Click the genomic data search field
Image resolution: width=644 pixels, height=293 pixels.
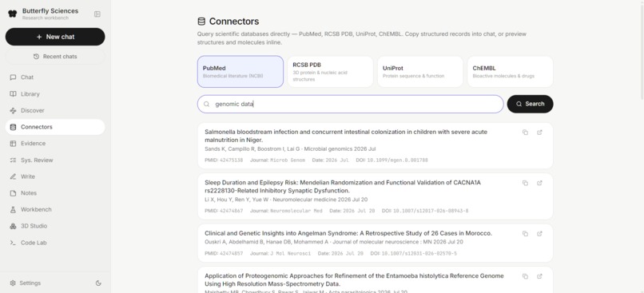coord(350,105)
